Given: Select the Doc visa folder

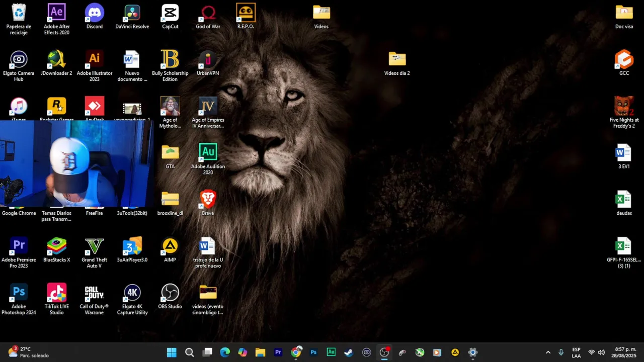Looking at the screenshot, I should pos(624,16).
